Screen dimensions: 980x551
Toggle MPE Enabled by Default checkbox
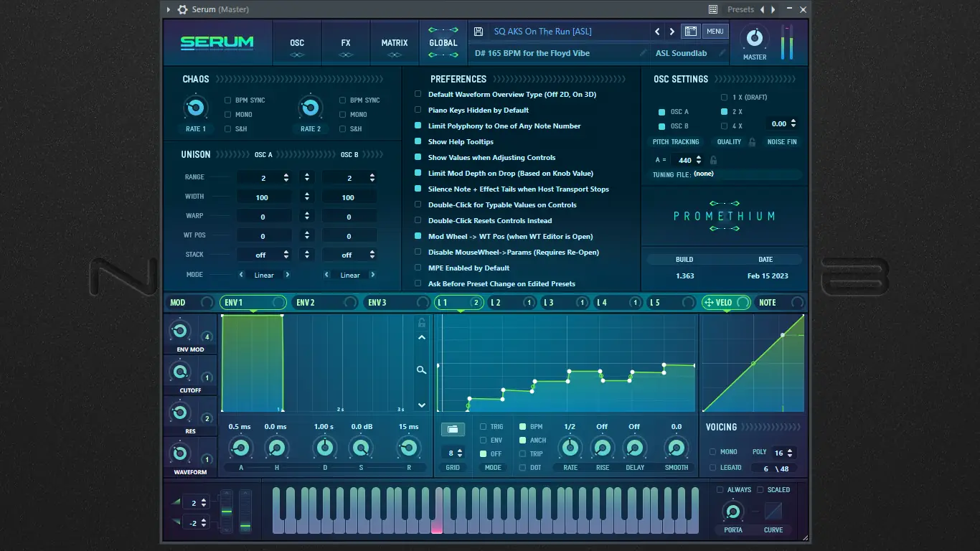418,268
